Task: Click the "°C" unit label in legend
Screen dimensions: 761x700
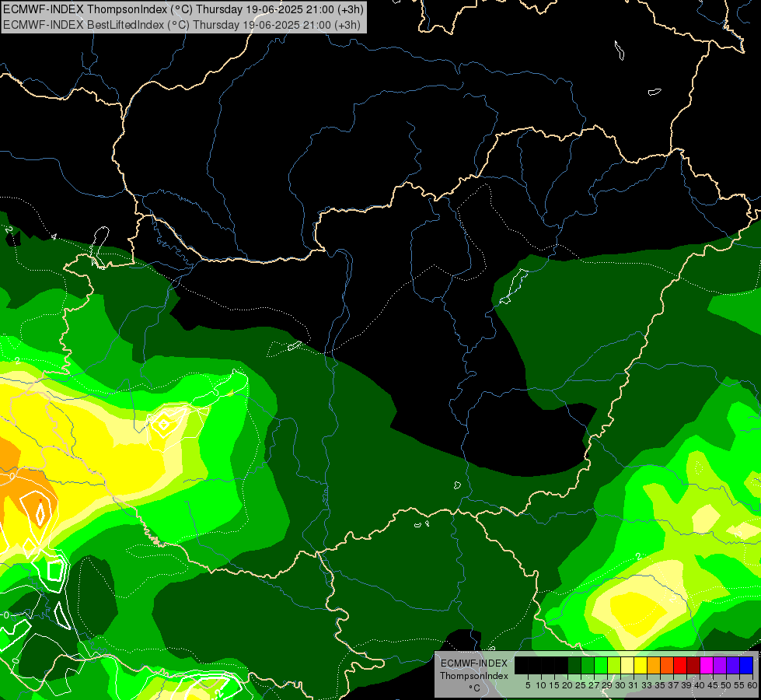Action: 474,688
